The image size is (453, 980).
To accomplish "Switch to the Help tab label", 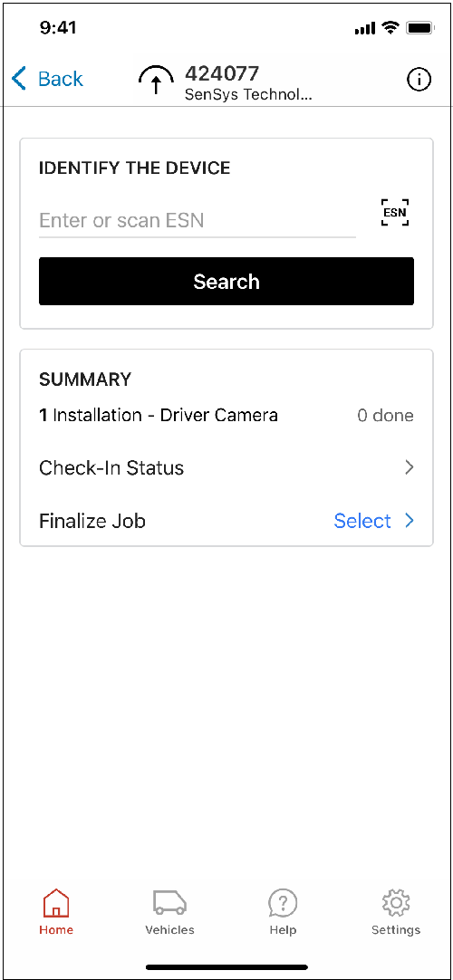I will pos(283,930).
